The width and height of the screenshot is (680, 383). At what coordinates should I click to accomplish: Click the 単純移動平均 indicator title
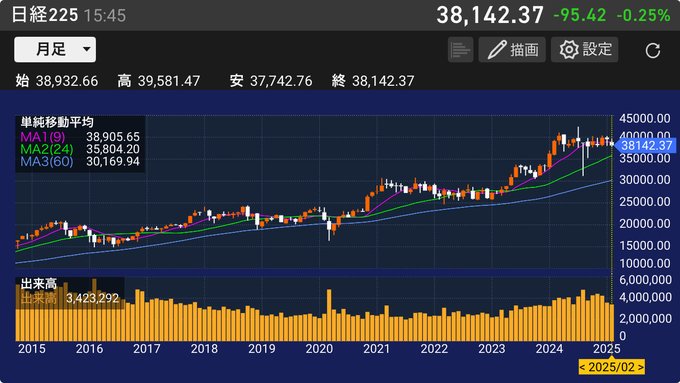pos(57,123)
